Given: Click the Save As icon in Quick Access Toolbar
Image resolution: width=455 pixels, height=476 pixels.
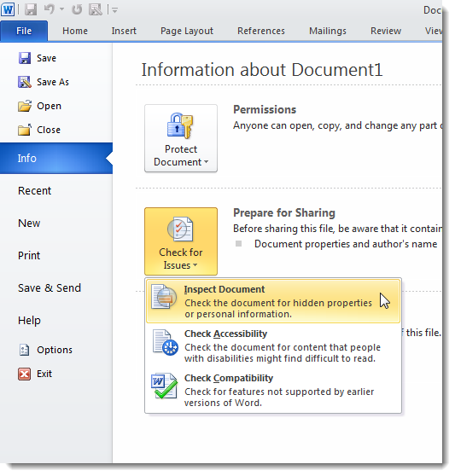Looking at the screenshot, I should pos(95,9).
